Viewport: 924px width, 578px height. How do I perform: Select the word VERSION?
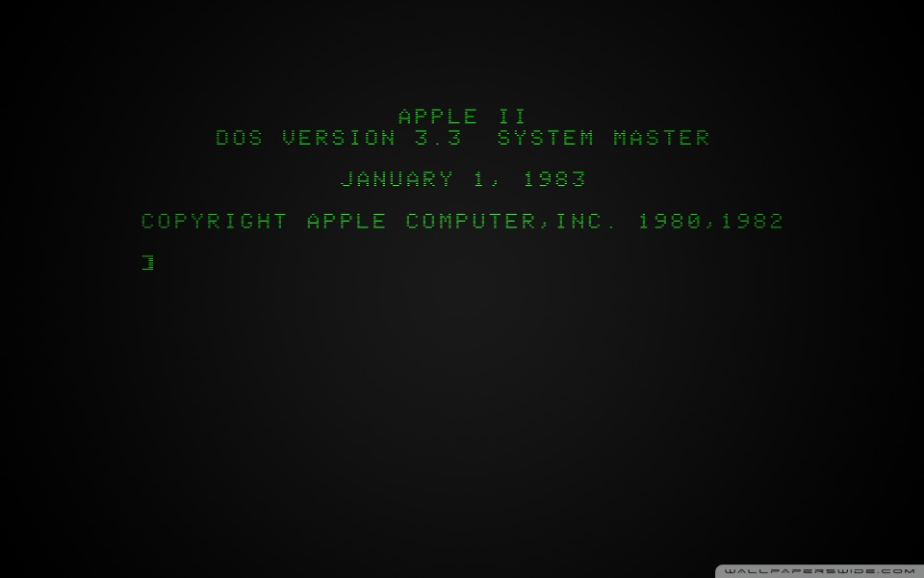coord(339,138)
